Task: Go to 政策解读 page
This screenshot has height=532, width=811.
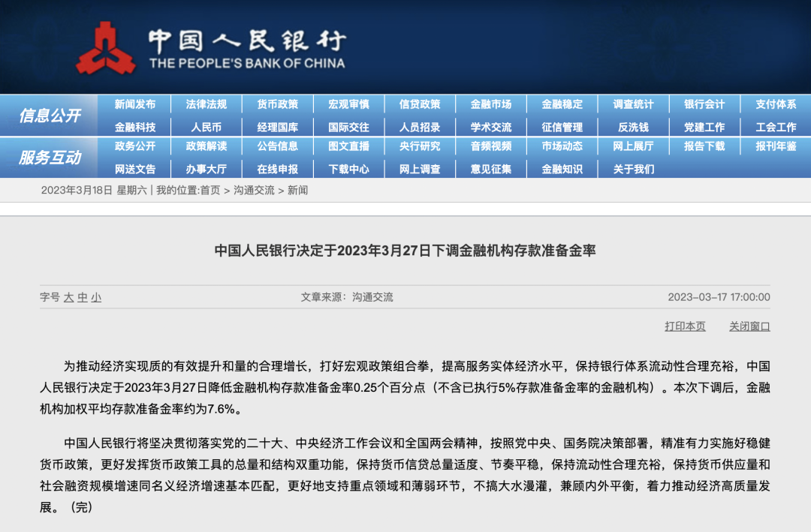Action: coord(207,146)
